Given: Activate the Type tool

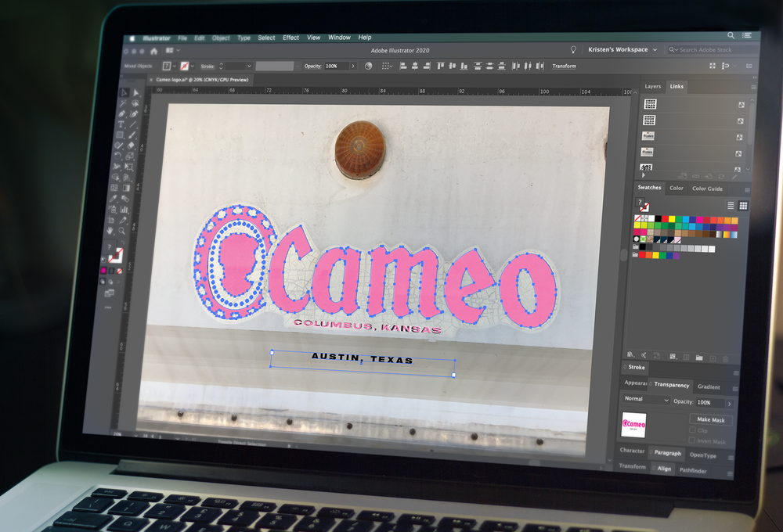Looking at the screenshot, I should [x=123, y=124].
